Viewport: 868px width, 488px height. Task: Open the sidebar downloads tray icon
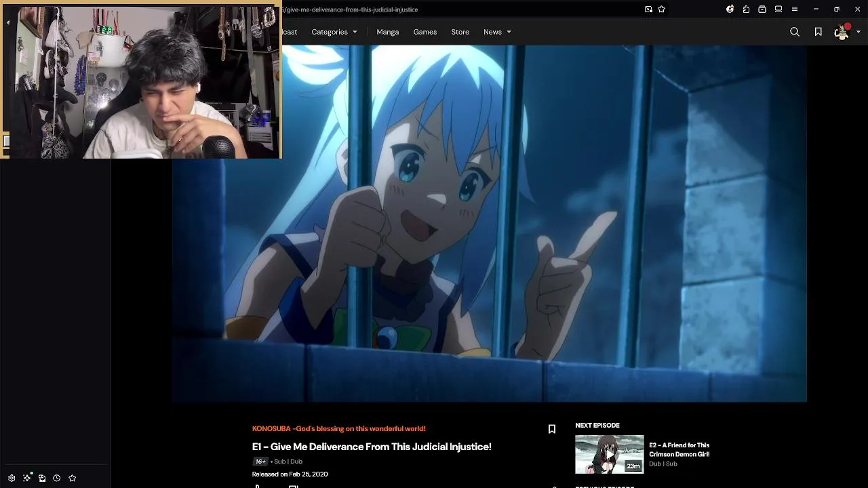[42, 478]
